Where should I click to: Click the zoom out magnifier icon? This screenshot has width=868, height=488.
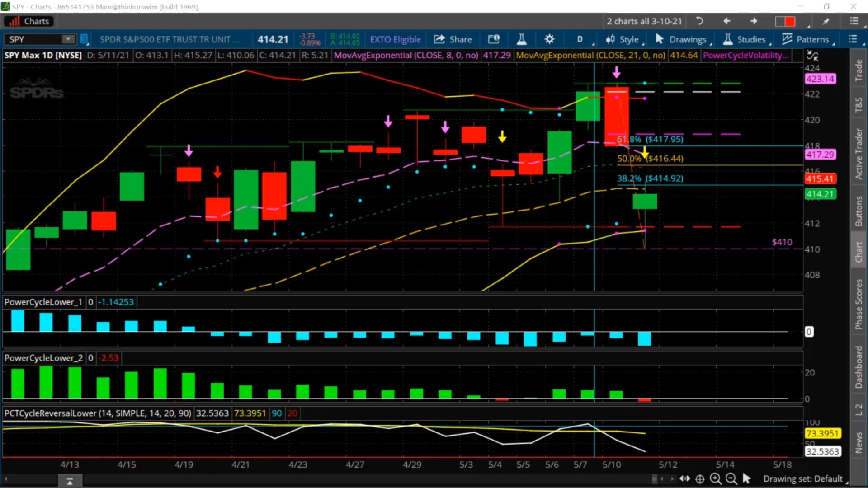coord(731,479)
